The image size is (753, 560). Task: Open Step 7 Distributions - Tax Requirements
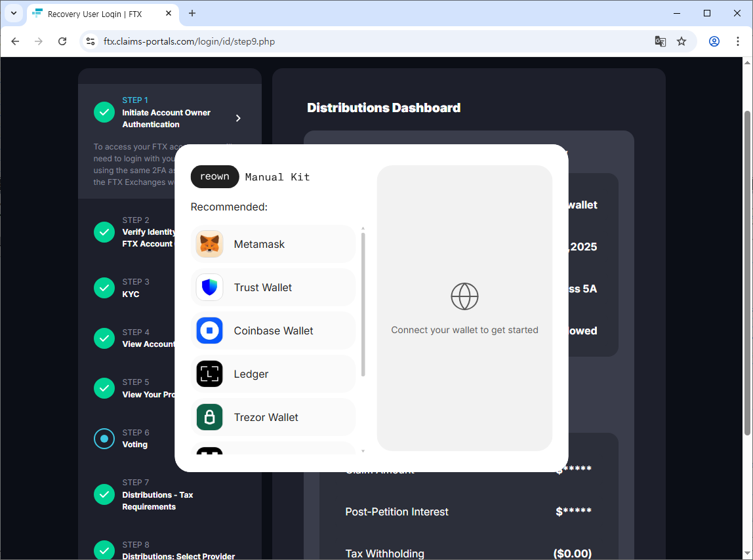click(157, 494)
